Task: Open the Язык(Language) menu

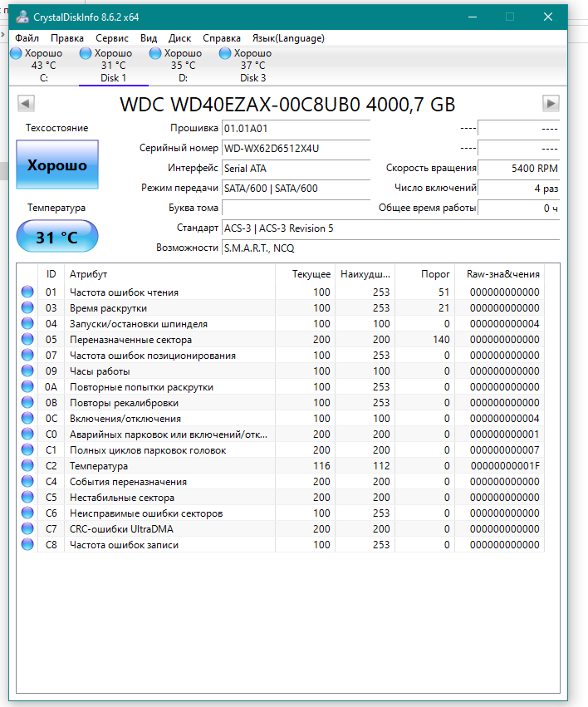Action: [288, 38]
